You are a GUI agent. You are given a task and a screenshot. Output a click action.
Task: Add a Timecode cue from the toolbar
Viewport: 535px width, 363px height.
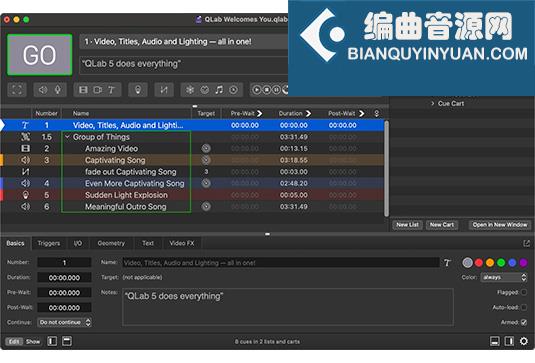[234, 90]
